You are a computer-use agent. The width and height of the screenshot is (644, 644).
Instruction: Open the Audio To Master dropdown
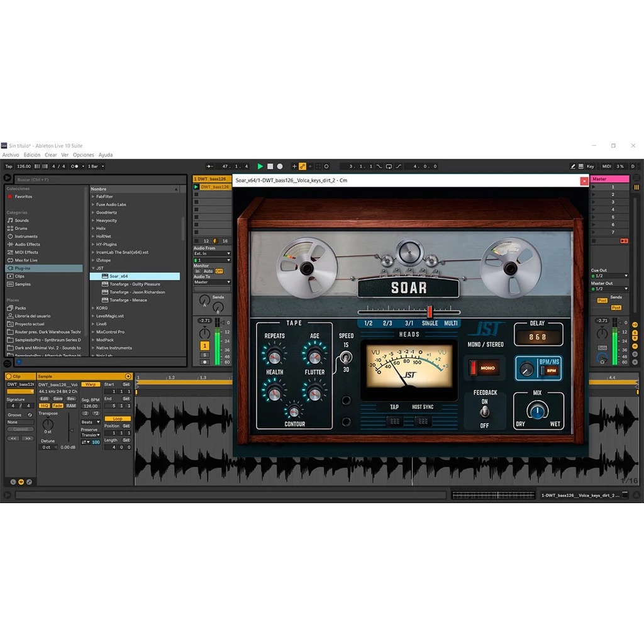pyautogui.click(x=212, y=282)
